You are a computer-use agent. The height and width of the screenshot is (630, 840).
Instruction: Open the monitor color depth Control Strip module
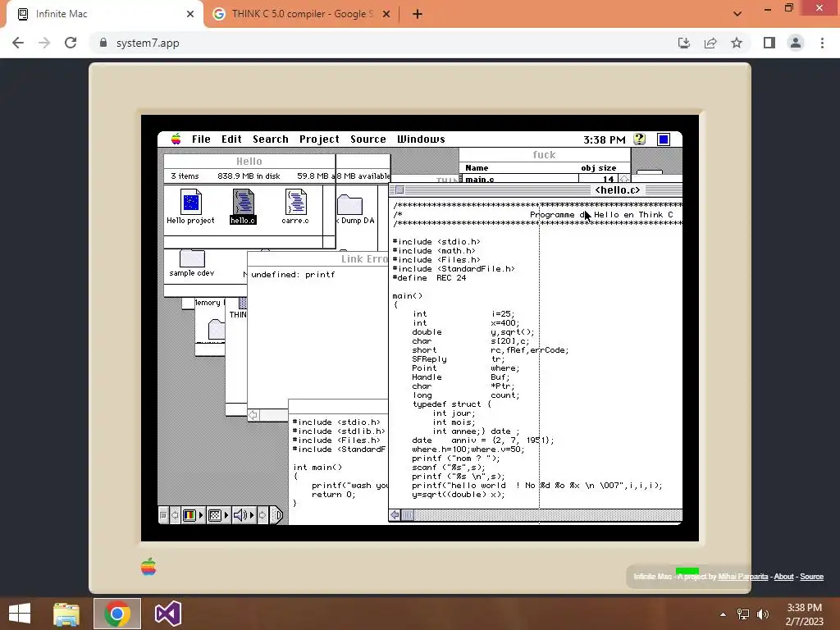tap(193, 515)
